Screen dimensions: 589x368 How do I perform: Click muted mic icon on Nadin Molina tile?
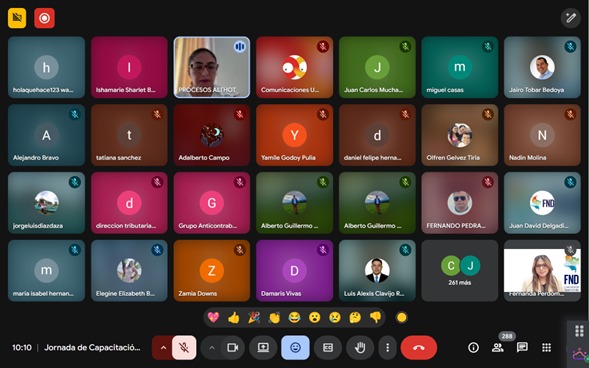coord(570,114)
